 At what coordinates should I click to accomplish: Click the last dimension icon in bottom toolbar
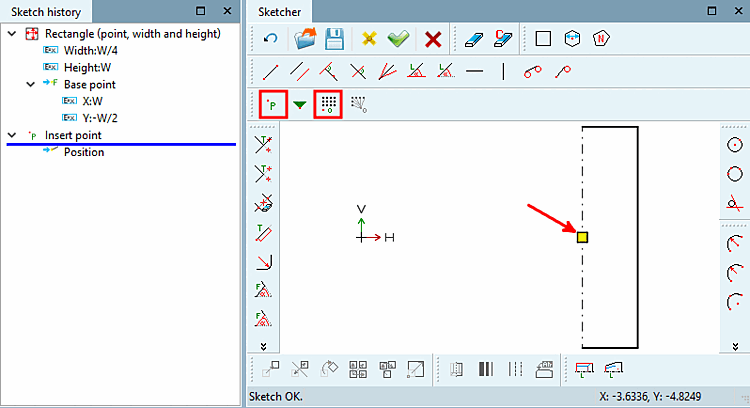pos(614,369)
